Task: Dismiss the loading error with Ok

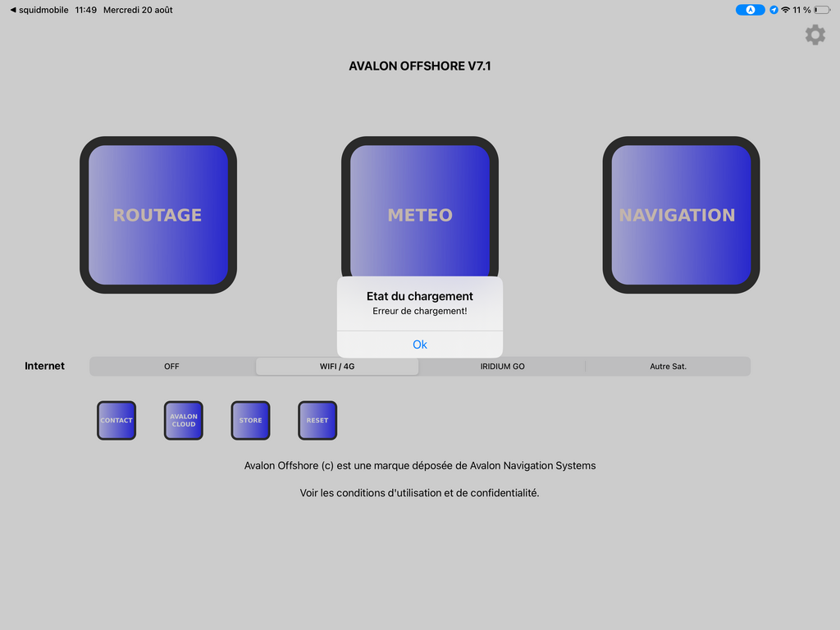Action: click(x=420, y=345)
